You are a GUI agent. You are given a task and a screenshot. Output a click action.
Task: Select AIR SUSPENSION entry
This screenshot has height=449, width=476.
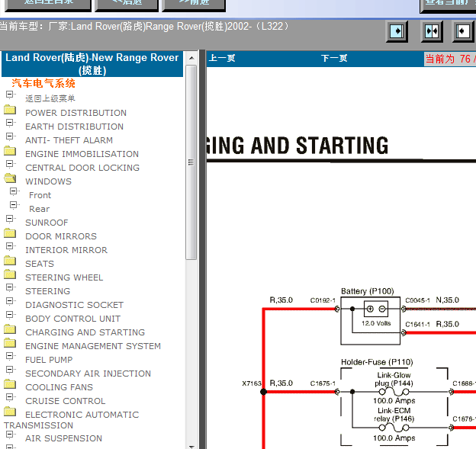point(64,438)
